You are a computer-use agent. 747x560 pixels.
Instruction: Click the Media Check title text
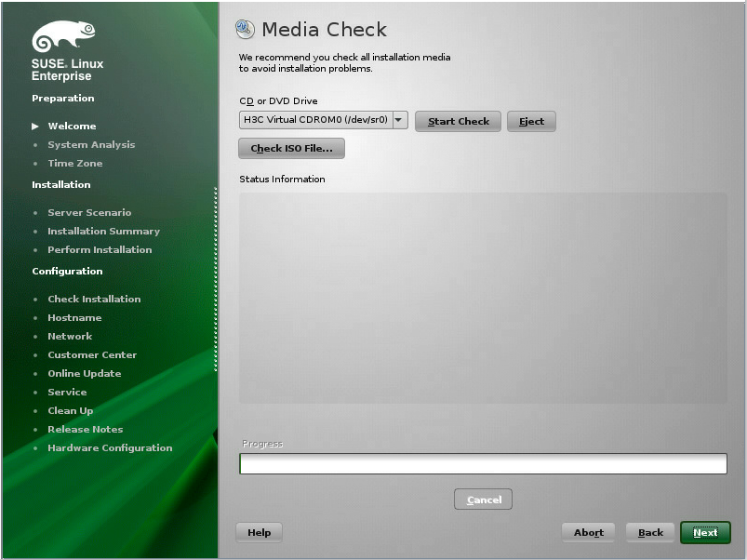(x=324, y=30)
